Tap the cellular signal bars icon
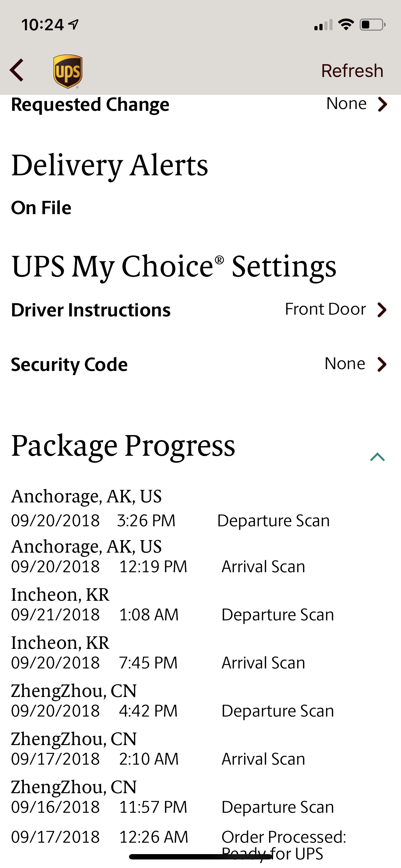The height and width of the screenshot is (868, 401). (x=323, y=25)
